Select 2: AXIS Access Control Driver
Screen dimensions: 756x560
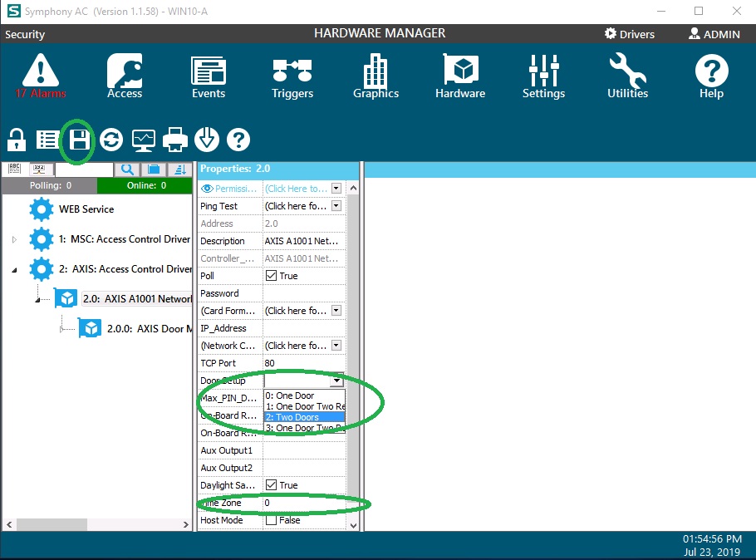(125, 269)
